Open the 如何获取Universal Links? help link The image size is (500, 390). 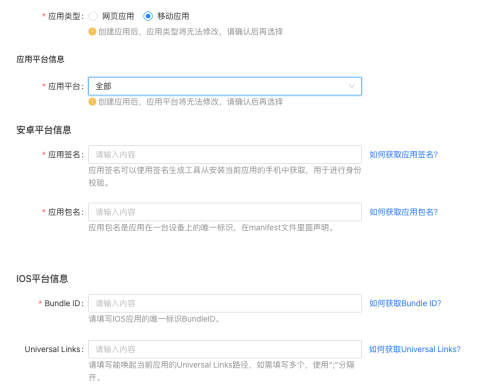[x=415, y=349]
